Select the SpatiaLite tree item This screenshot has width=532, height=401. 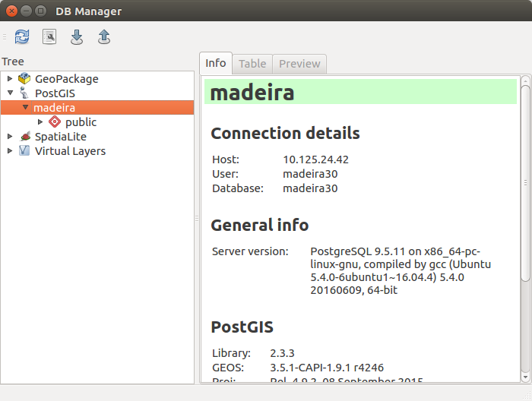[x=61, y=136]
